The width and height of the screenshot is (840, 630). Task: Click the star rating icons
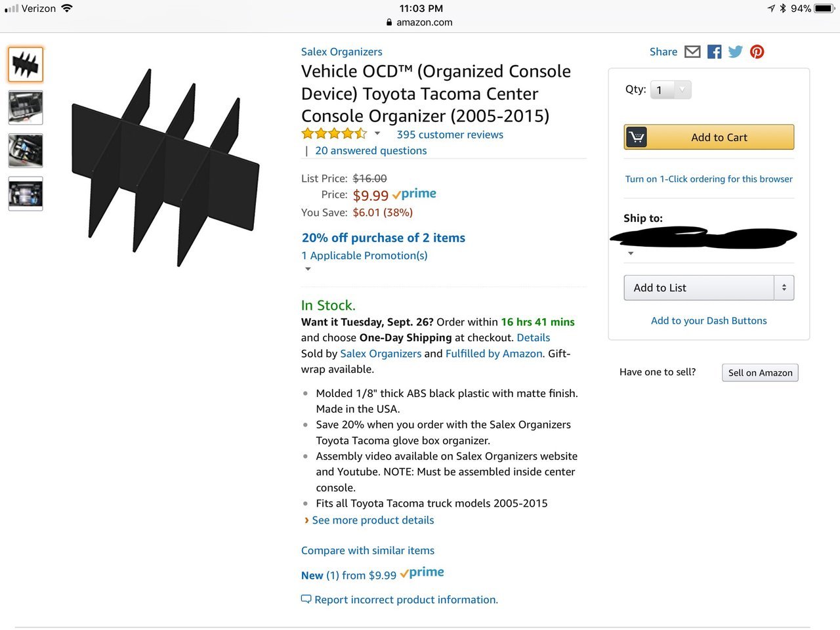(334, 134)
